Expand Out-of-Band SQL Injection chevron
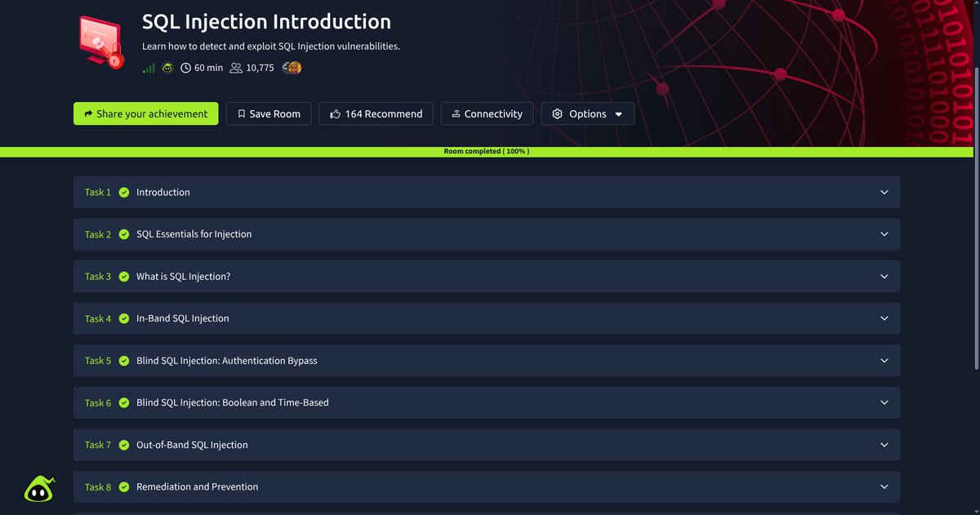The height and width of the screenshot is (515, 980). [x=884, y=445]
